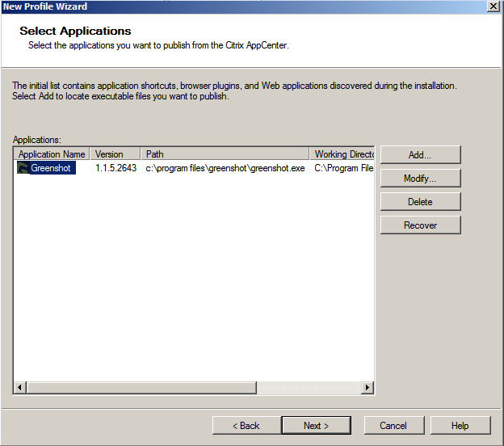
Task: Select the Greenshot application name entry
Action: coord(52,169)
